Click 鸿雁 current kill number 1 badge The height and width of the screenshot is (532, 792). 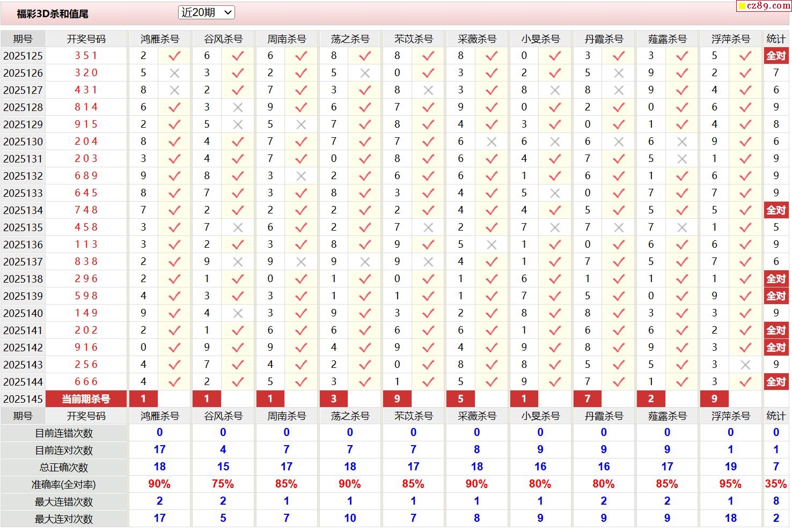(143, 399)
